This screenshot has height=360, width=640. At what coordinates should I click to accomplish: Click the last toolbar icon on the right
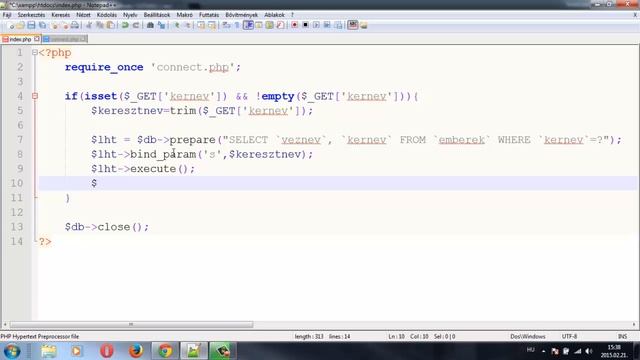pyautogui.click(x=364, y=25)
